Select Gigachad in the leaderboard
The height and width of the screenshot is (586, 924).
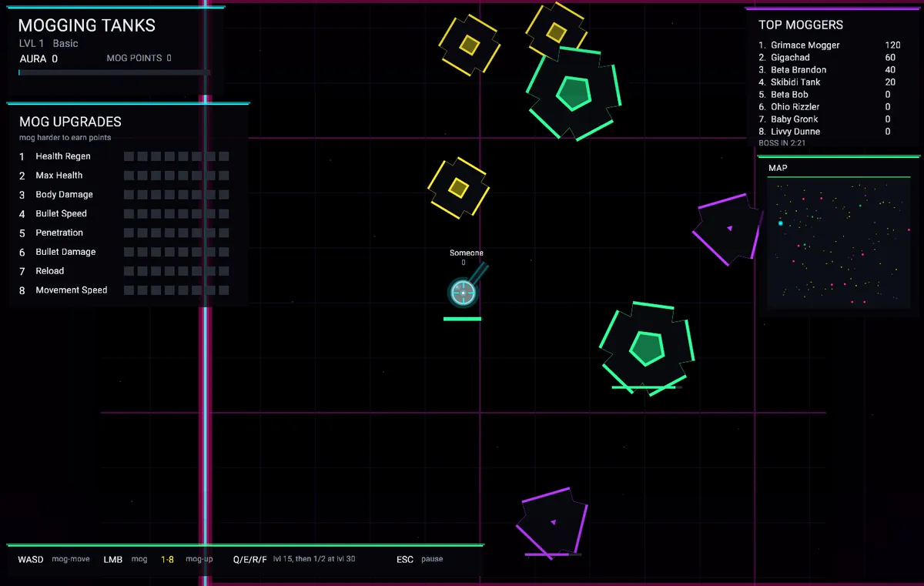pyautogui.click(x=829, y=58)
